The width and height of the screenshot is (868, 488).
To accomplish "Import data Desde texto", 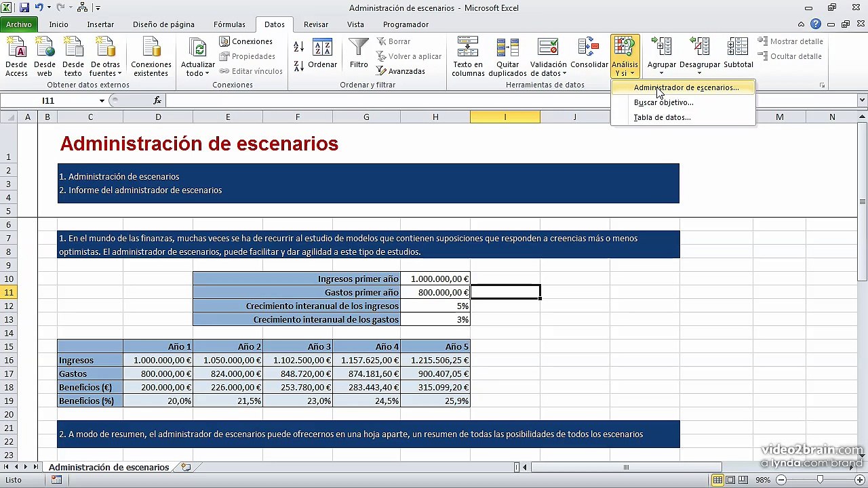I will [x=73, y=57].
